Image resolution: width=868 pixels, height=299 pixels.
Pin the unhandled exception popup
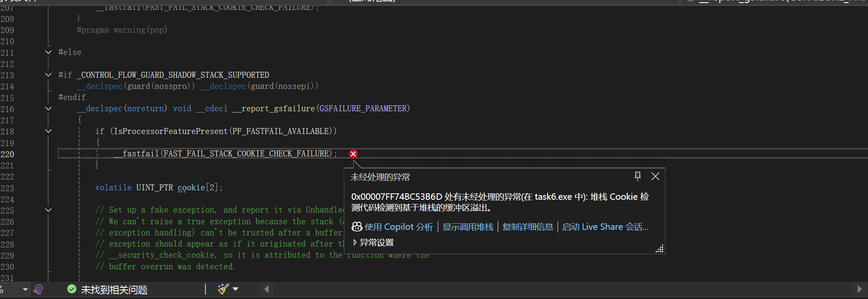[x=638, y=176]
